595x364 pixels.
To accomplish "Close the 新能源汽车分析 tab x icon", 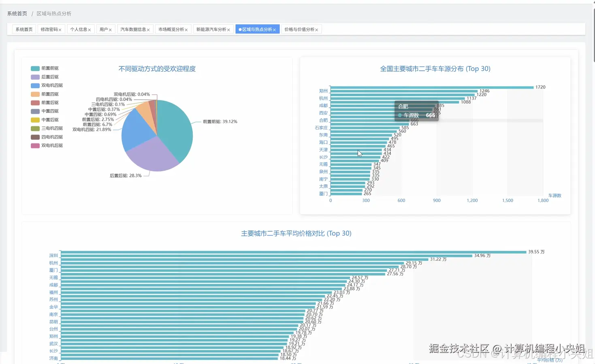I will (228, 30).
